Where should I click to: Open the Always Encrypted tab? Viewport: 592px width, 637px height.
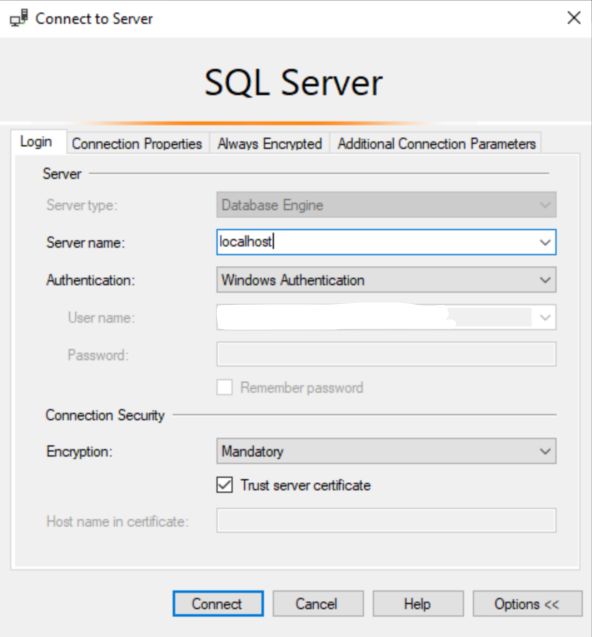pos(270,144)
